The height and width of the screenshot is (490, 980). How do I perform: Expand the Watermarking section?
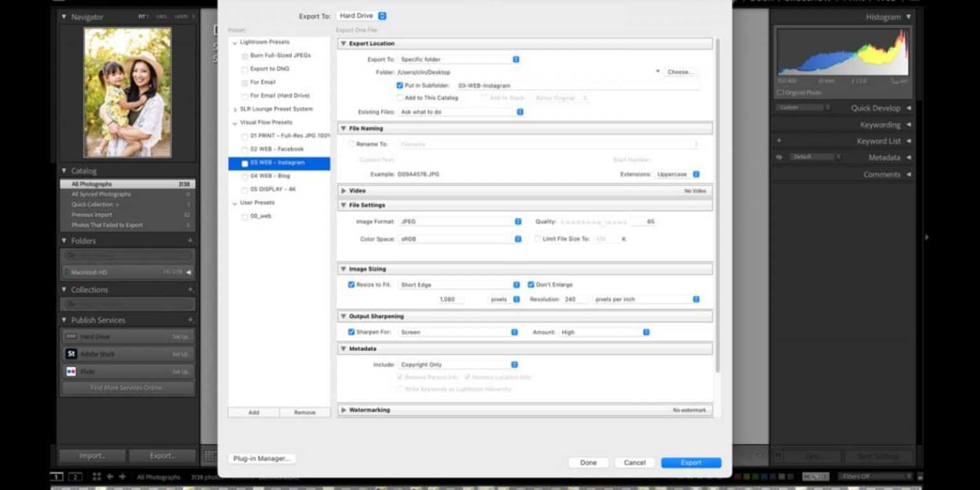(344, 410)
